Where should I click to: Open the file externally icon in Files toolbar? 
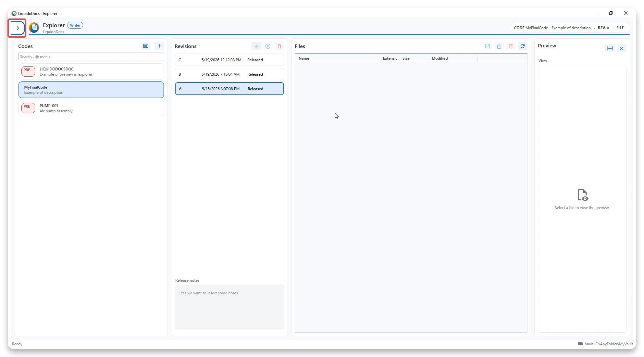(x=488, y=46)
